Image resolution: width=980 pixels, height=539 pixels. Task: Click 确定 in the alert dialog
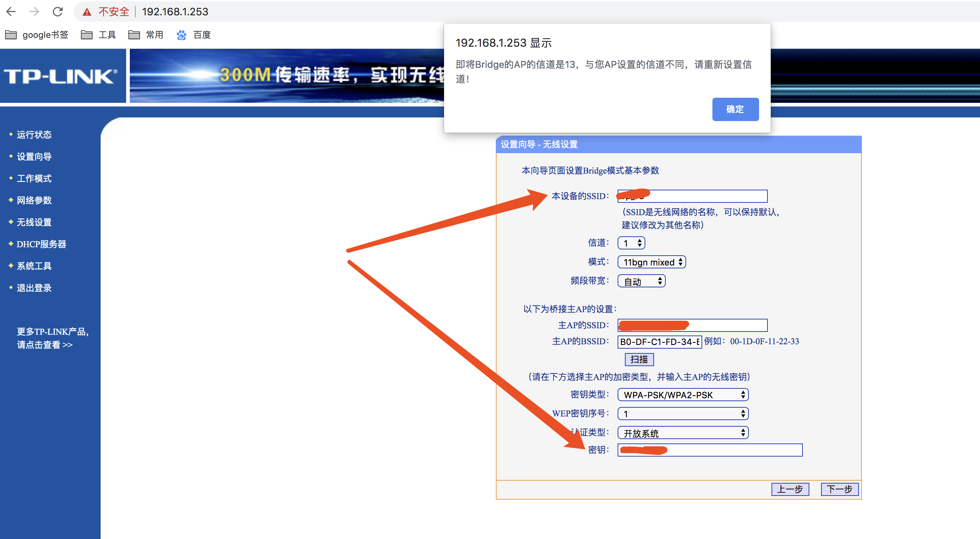point(735,109)
